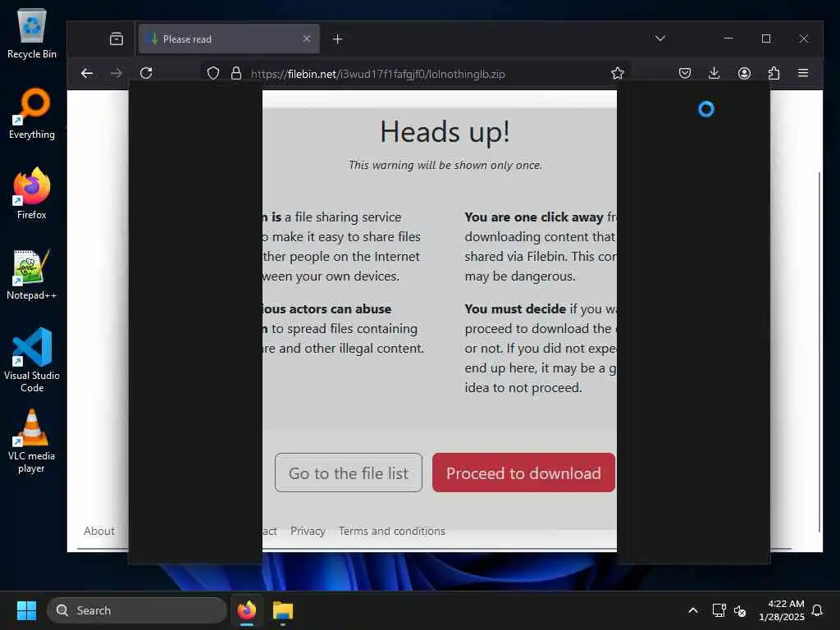Maximize the Firefox window
840x630 pixels.
[x=766, y=39]
